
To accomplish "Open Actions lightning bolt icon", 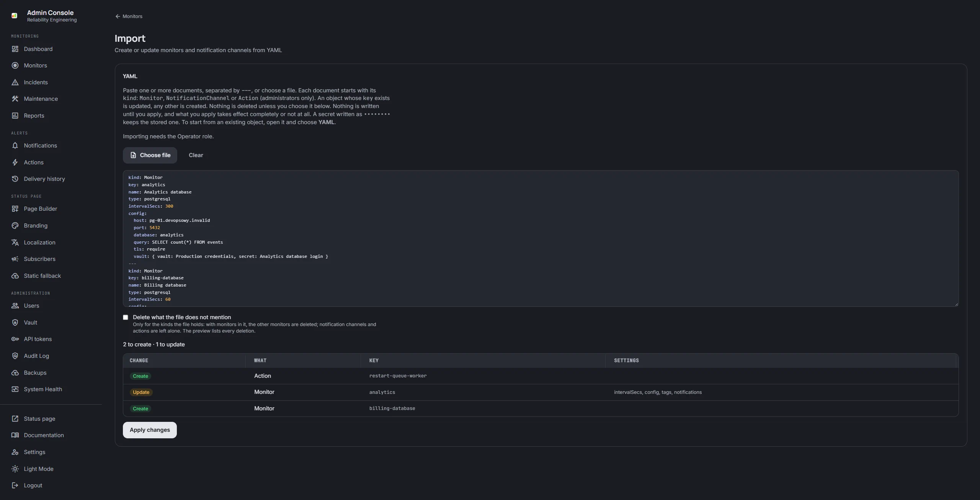I will tap(15, 162).
